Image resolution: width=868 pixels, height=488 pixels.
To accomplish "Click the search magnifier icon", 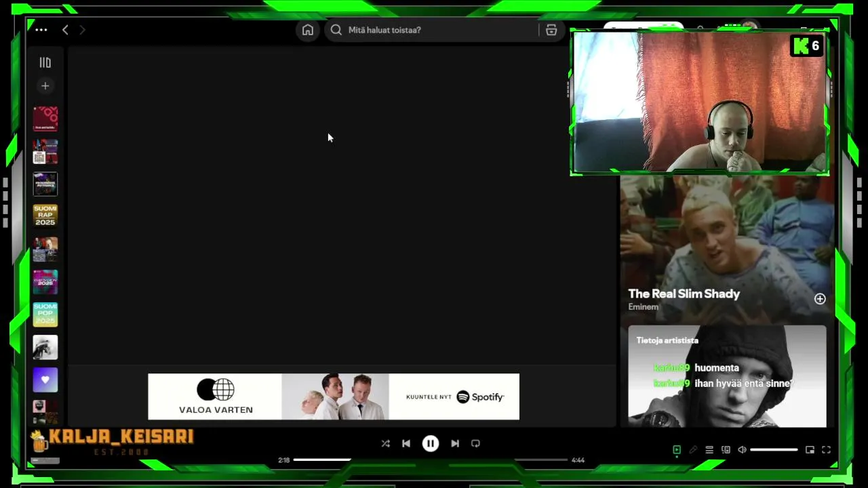I will pyautogui.click(x=336, y=30).
